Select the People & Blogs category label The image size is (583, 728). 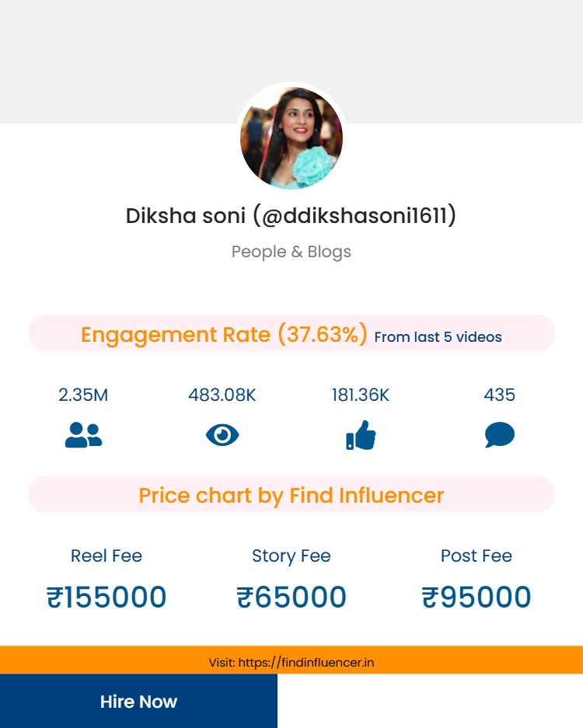(291, 252)
